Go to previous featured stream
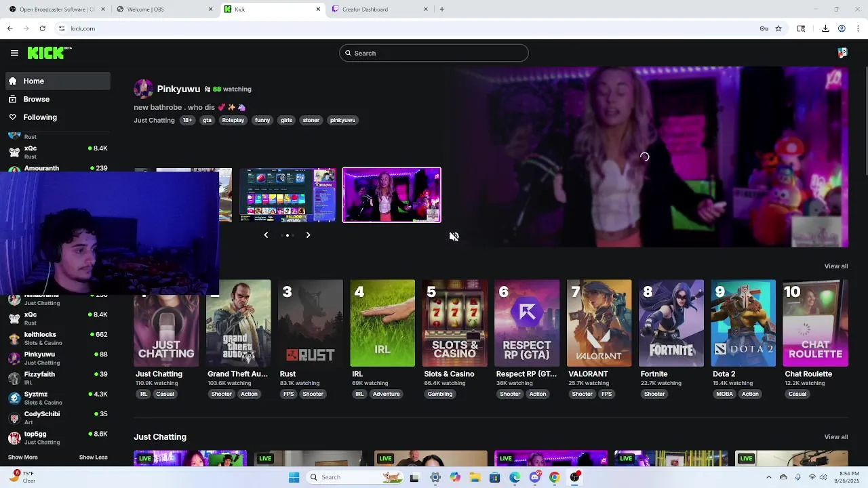Screen dimensions: 868x488 click(266, 235)
